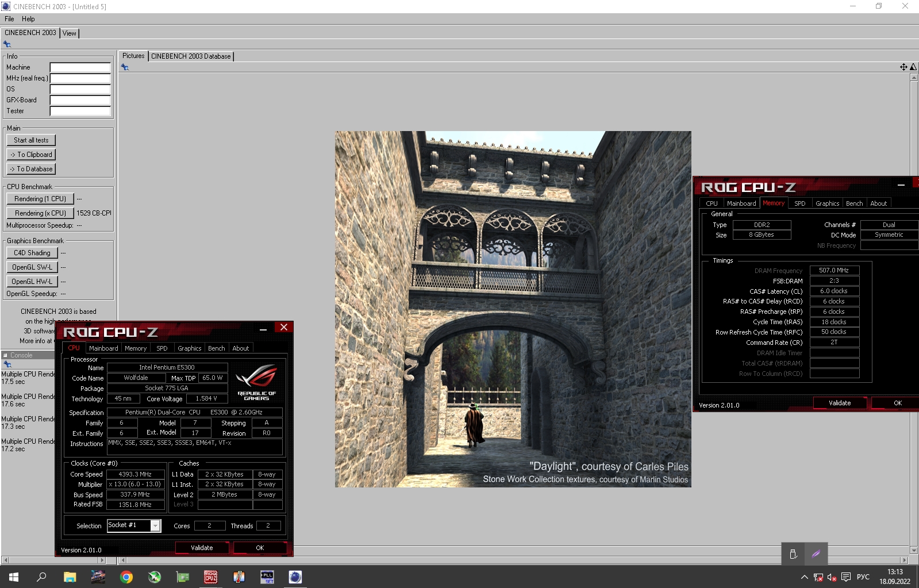The height and width of the screenshot is (588, 919).
Task: Click the Machine input field
Action: [x=80, y=67]
